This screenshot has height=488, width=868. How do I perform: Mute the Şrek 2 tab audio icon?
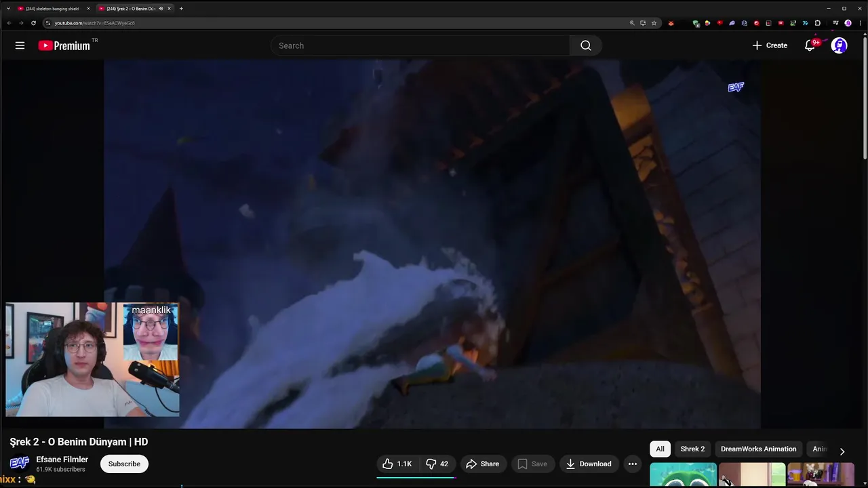point(161,9)
